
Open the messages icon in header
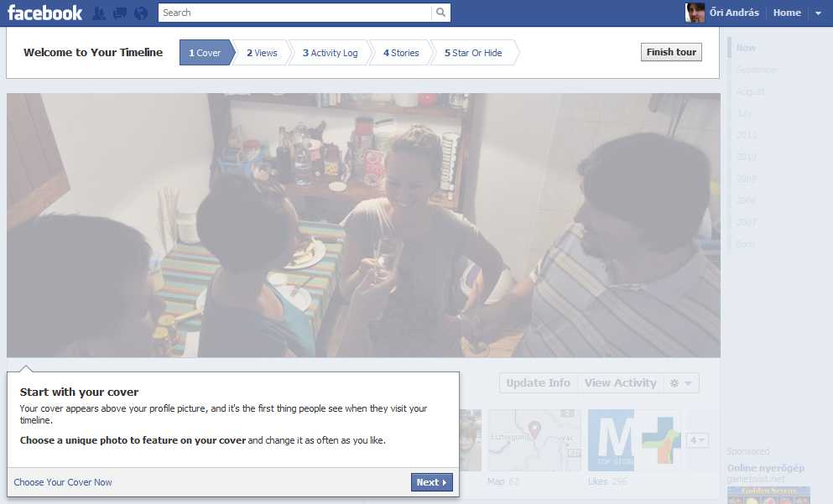pos(120,13)
